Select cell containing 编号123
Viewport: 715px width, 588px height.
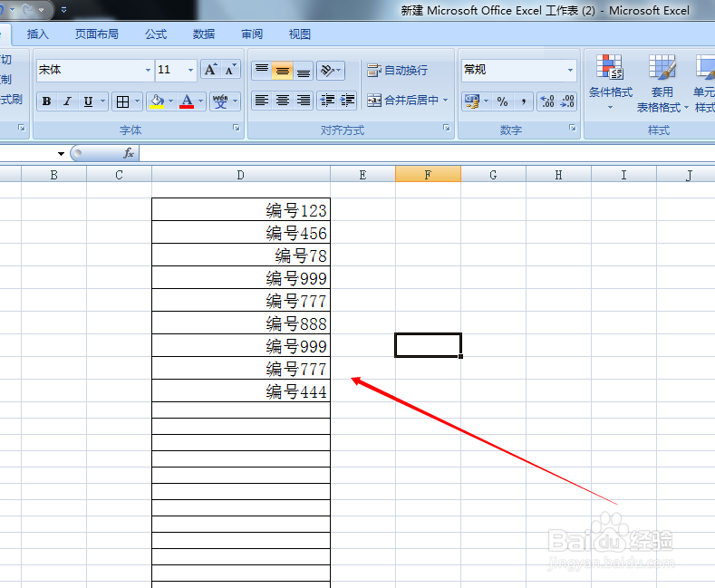(x=241, y=209)
